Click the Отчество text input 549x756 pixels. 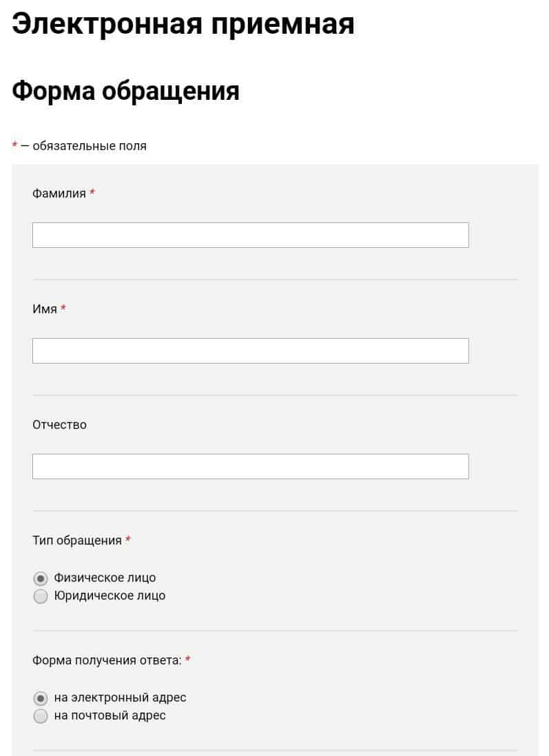click(250, 466)
